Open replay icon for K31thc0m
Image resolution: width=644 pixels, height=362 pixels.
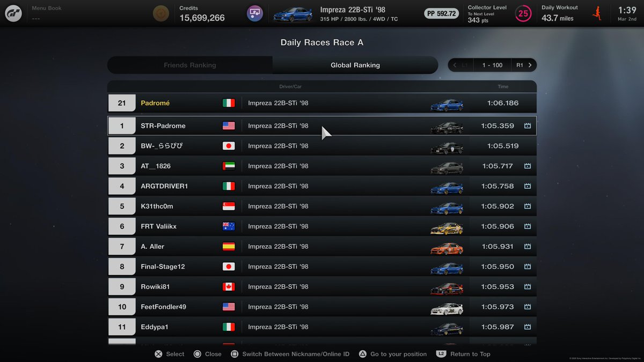click(x=528, y=206)
